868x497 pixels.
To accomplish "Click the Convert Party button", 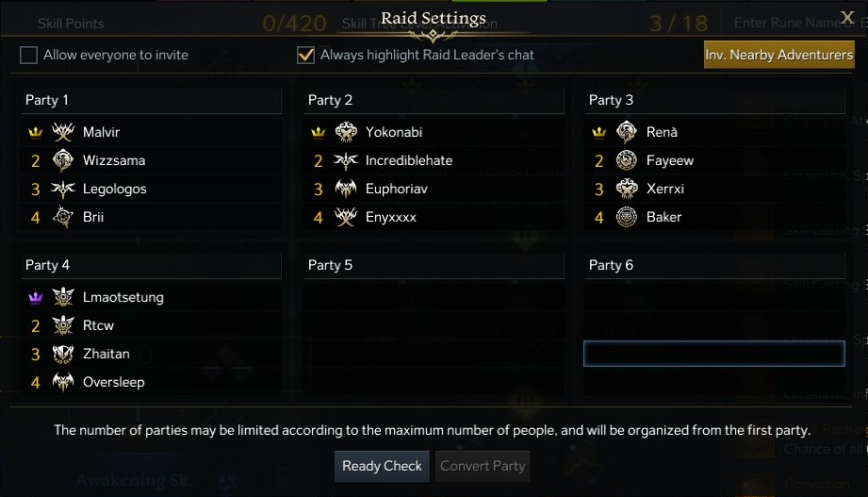I will [x=483, y=466].
